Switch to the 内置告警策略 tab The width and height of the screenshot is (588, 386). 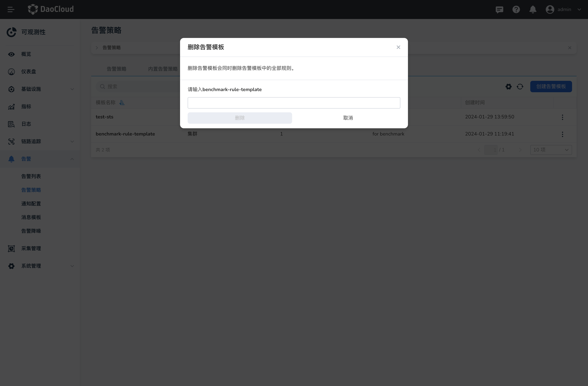pyautogui.click(x=163, y=69)
